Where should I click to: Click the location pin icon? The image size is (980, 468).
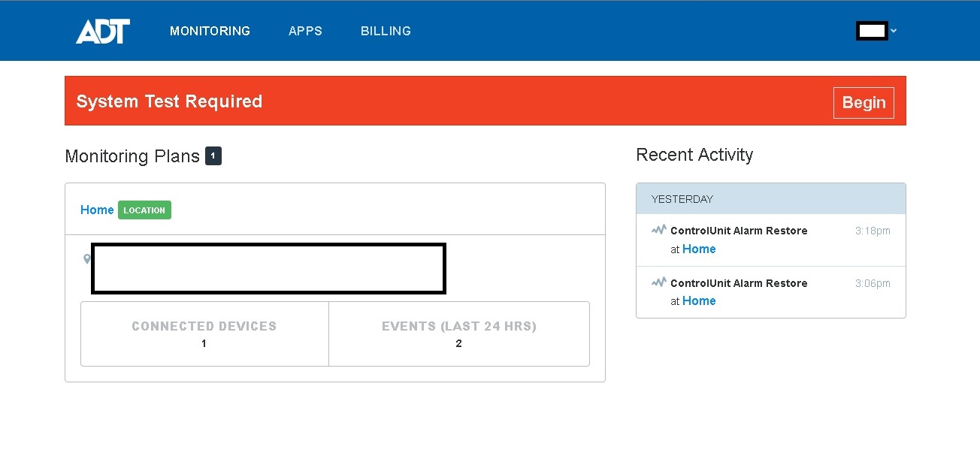[87, 259]
